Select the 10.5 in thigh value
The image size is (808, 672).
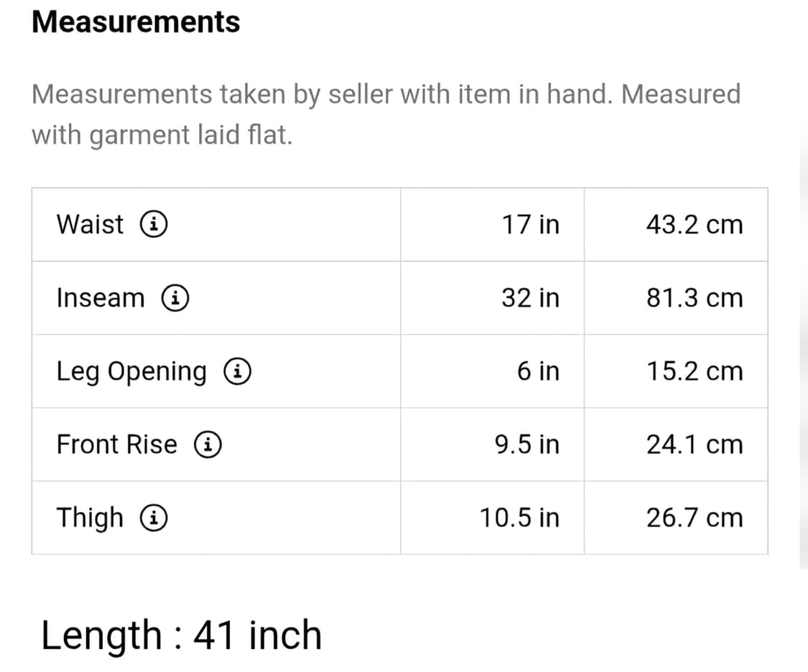point(519,518)
